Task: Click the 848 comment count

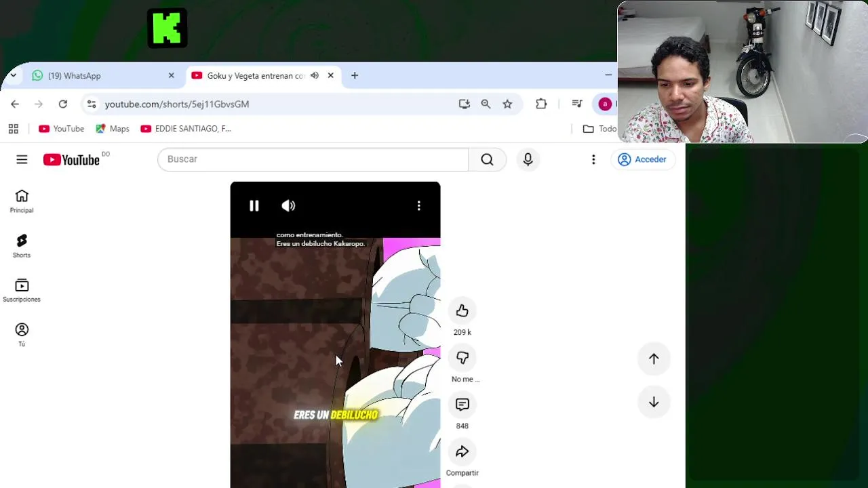Action: [462, 426]
